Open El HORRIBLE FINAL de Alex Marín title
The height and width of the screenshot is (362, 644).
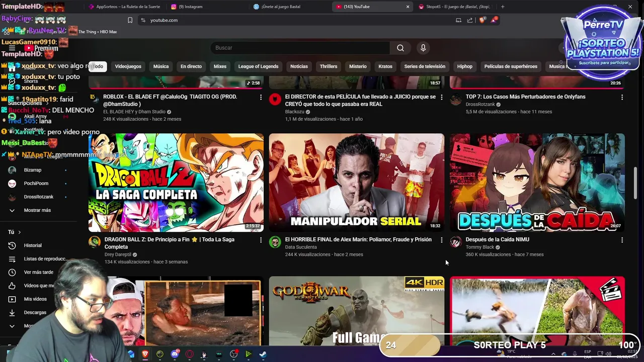coord(358,240)
